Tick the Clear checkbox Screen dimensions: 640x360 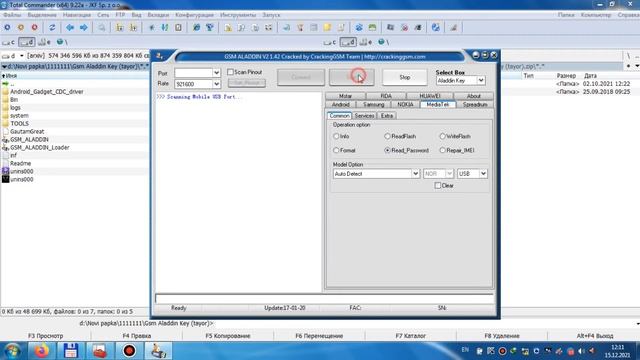[438, 186]
